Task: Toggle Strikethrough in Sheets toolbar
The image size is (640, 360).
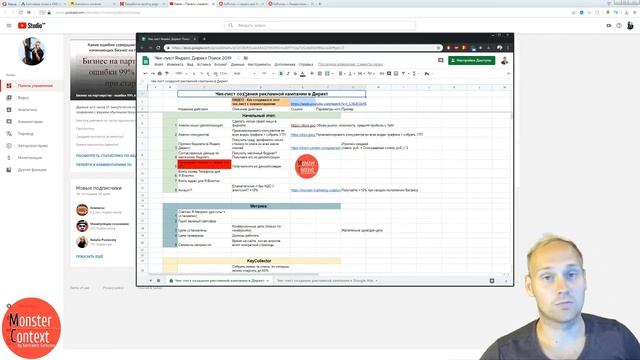Action: [295, 73]
